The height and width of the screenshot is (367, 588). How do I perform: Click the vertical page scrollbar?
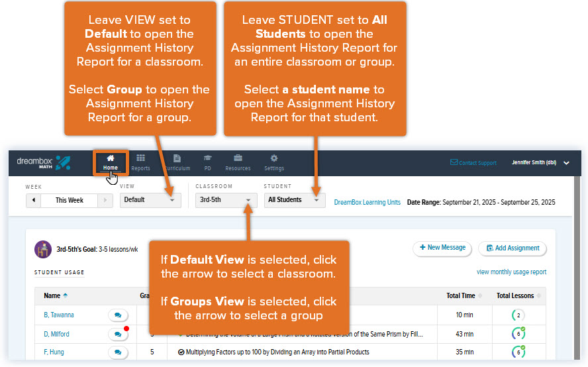577,268
